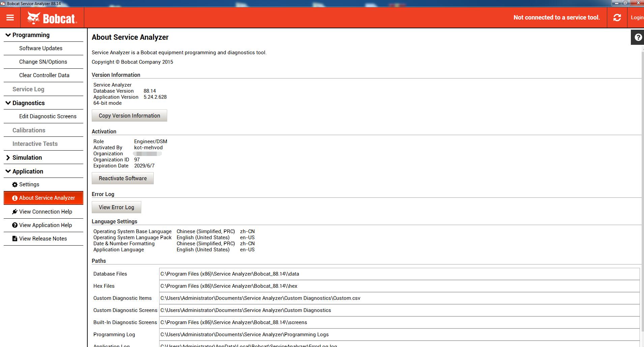Click the 'Version Information' section header
This screenshot has width=644, height=347.
116,75
